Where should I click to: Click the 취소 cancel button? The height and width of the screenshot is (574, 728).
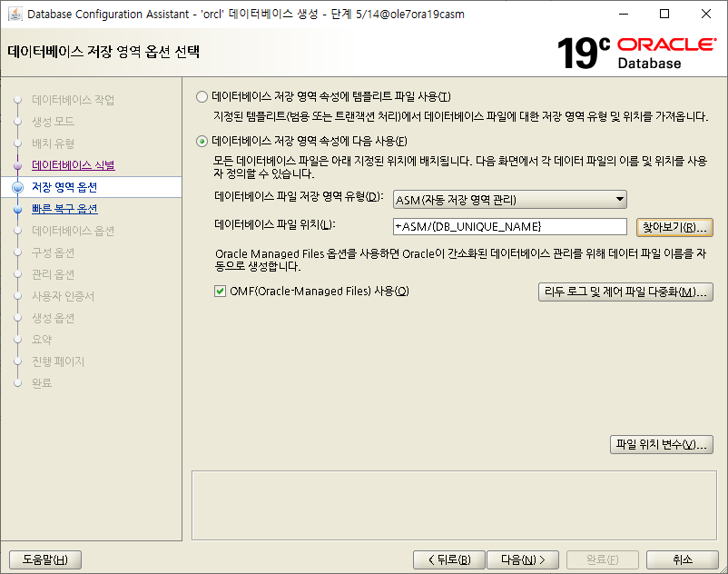(x=683, y=559)
